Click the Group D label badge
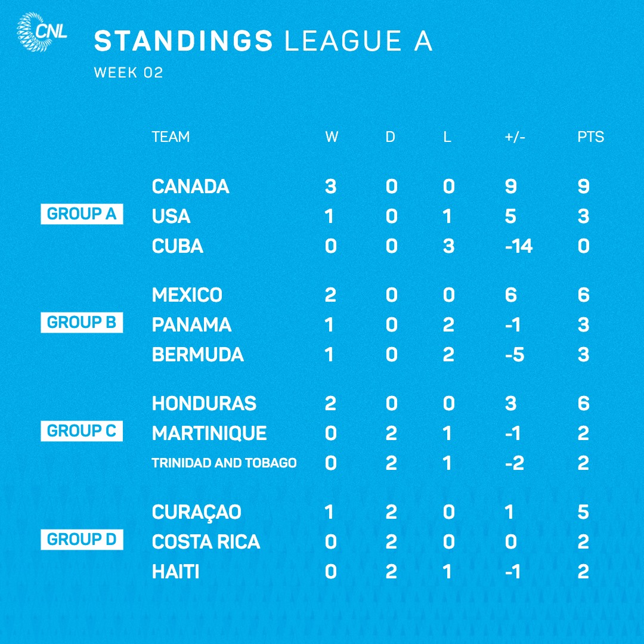Viewport: 644px width, 644px height. 82,539
